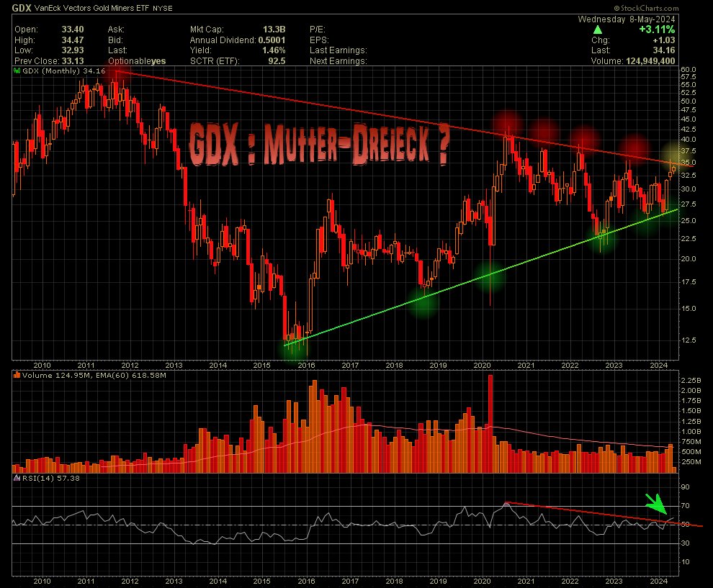Screen dimensions: 713x588
Task: Click the tallest 2020 volume spike bar
Action: pos(490,423)
